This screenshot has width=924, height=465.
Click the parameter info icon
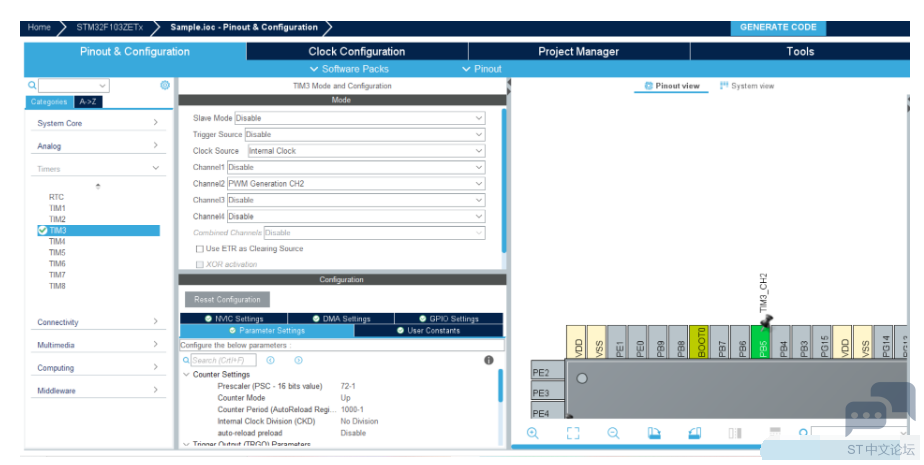(x=489, y=360)
